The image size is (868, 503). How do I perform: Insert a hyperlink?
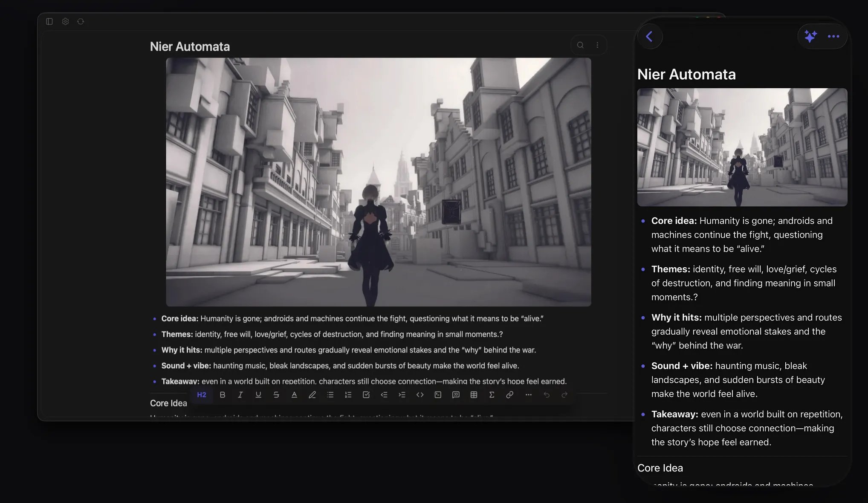[509, 395]
